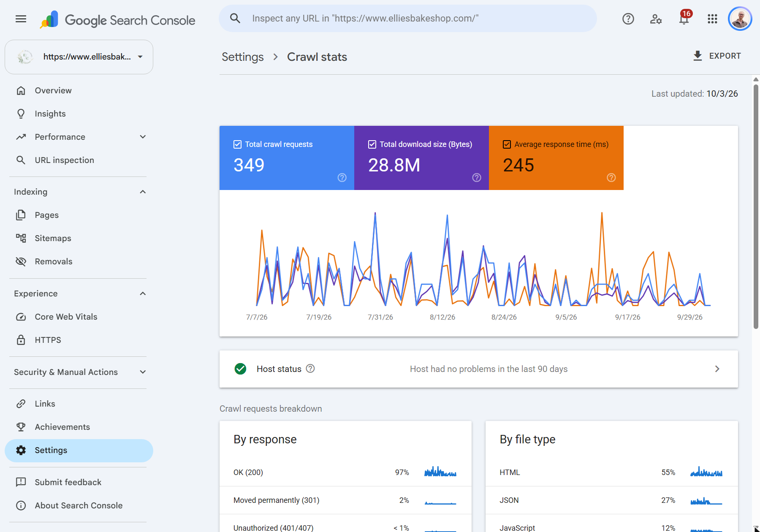Click the EXPORT button
The height and width of the screenshot is (532, 760).
pos(717,56)
